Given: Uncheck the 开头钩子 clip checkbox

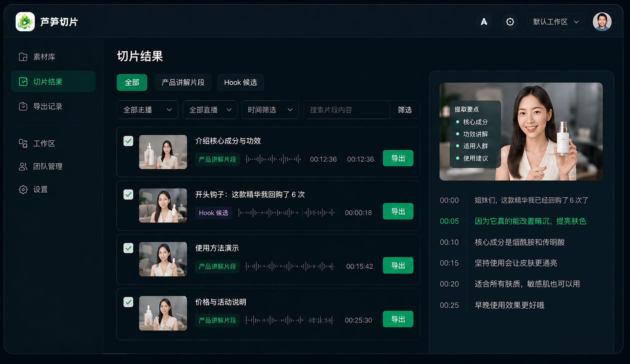Looking at the screenshot, I should point(128,195).
